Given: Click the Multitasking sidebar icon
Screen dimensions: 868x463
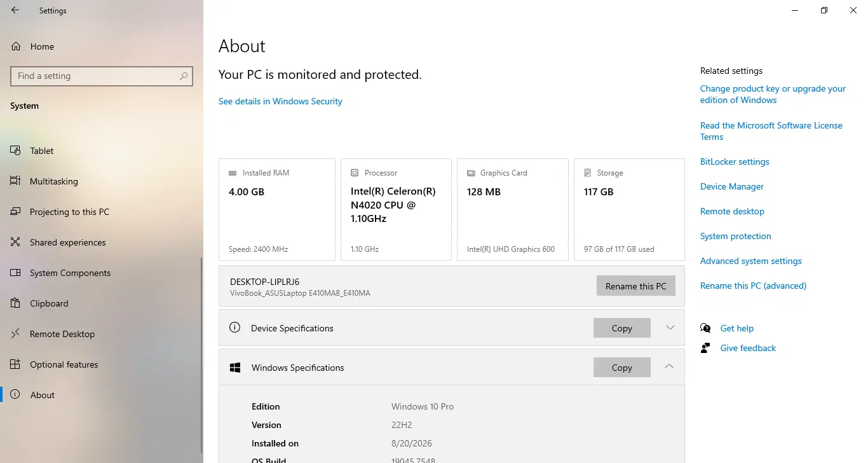Looking at the screenshot, I should (16, 181).
